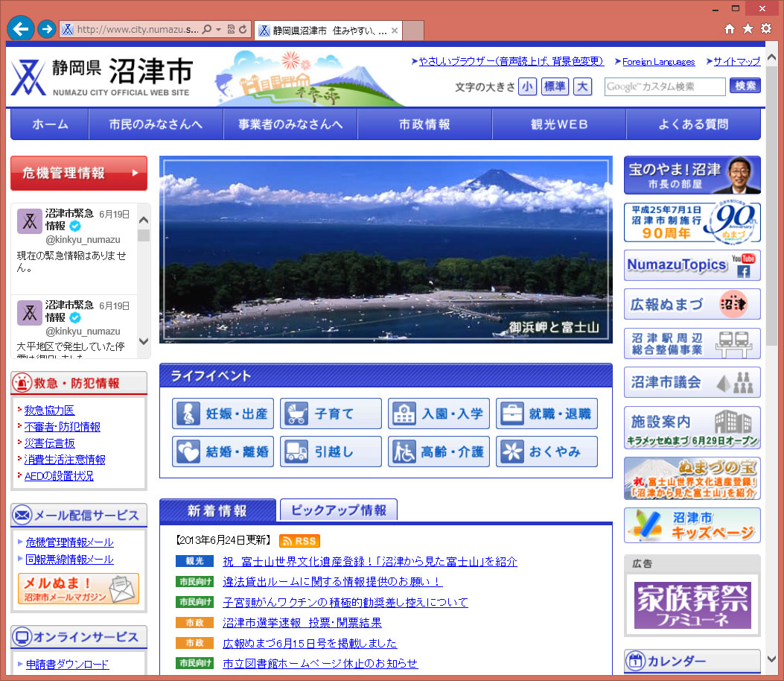Viewport: 784px width, 681px height.
Task: Set text size to 標準
Action: click(555, 86)
